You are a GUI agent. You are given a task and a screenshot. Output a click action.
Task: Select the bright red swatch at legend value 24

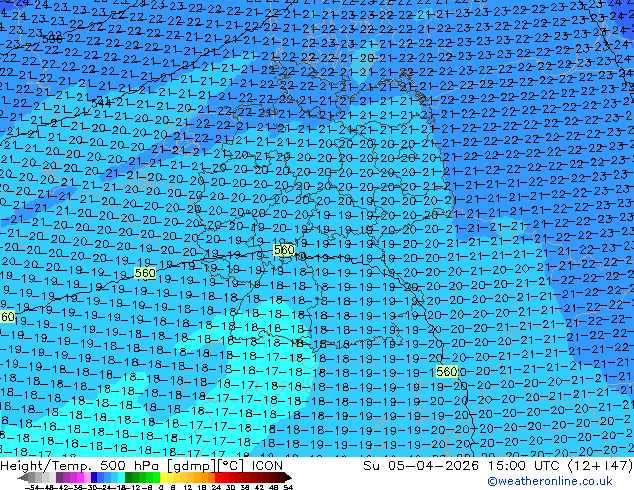tap(218, 477)
